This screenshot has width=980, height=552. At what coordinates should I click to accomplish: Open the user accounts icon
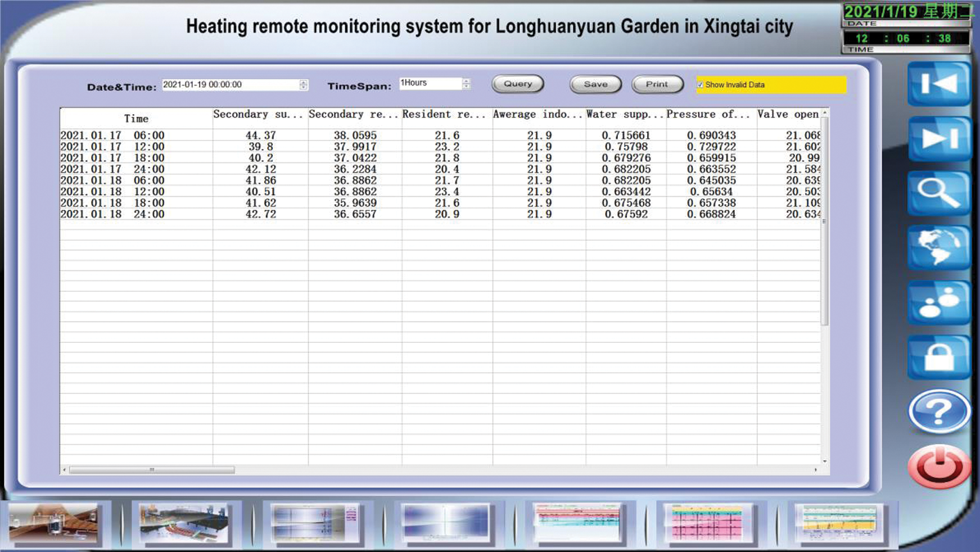pos(938,303)
